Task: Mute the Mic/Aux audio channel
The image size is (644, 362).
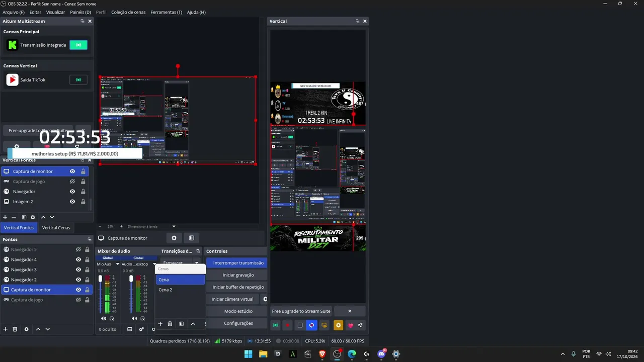Action: click(104, 318)
